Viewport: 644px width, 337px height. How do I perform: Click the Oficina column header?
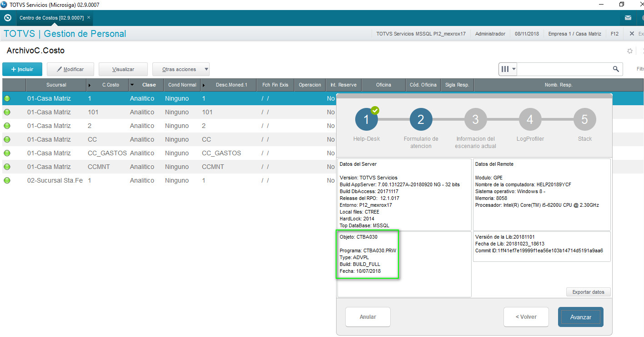(x=383, y=85)
